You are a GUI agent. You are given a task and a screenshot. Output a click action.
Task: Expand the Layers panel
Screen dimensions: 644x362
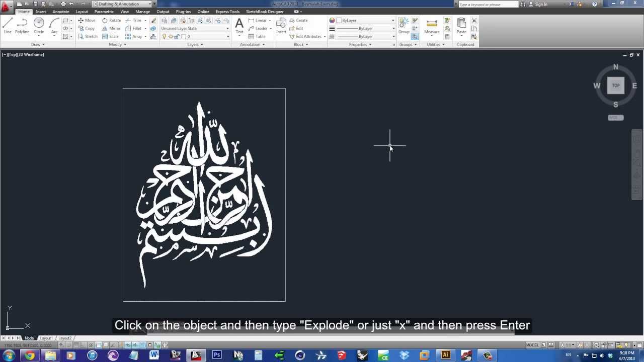point(195,44)
